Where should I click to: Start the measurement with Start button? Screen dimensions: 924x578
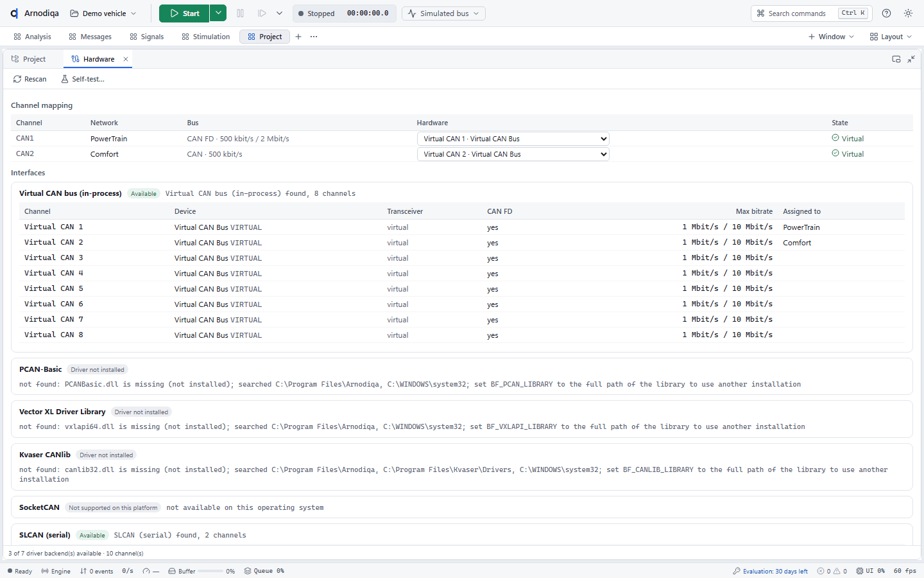pos(184,13)
